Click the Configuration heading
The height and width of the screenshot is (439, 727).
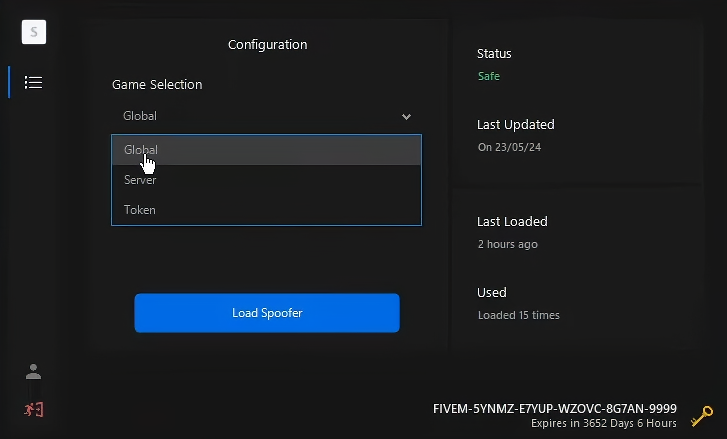click(x=267, y=44)
